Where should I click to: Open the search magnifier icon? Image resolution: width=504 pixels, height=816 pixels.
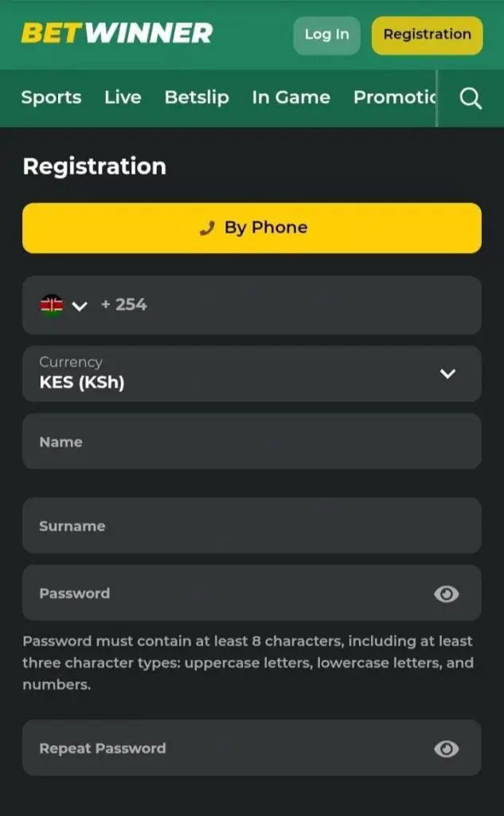pyautogui.click(x=471, y=98)
